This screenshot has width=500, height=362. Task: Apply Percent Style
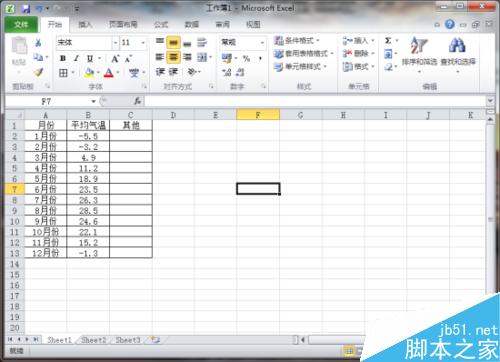tap(246, 59)
